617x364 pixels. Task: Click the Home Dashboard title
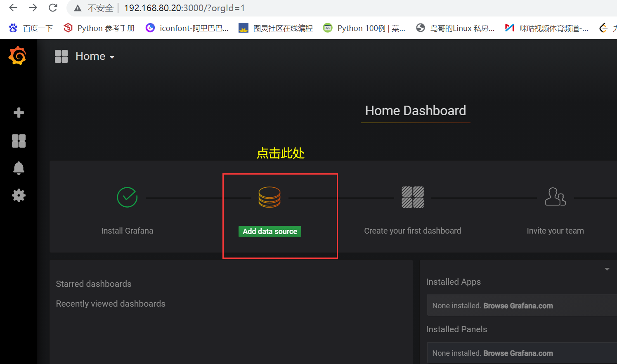click(416, 111)
